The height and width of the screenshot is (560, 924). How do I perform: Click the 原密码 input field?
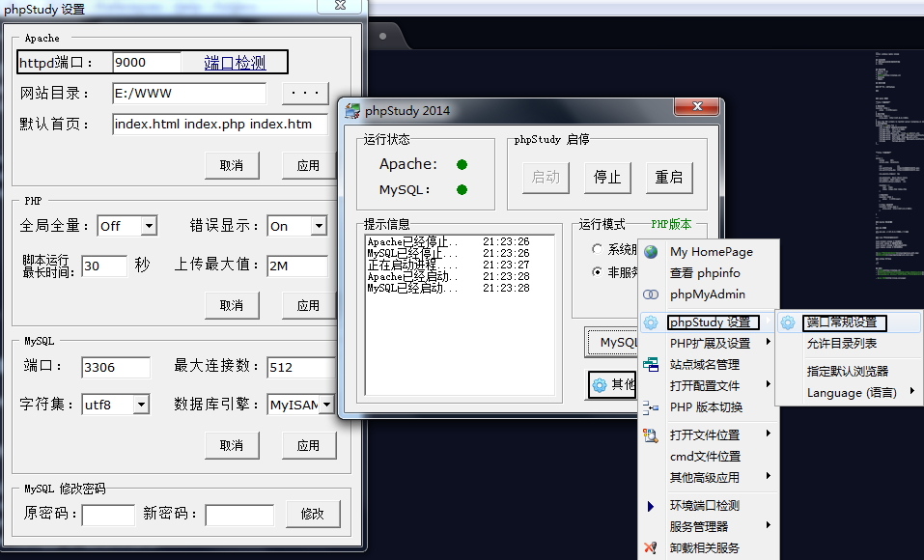pyautogui.click(x=108, y=515)
